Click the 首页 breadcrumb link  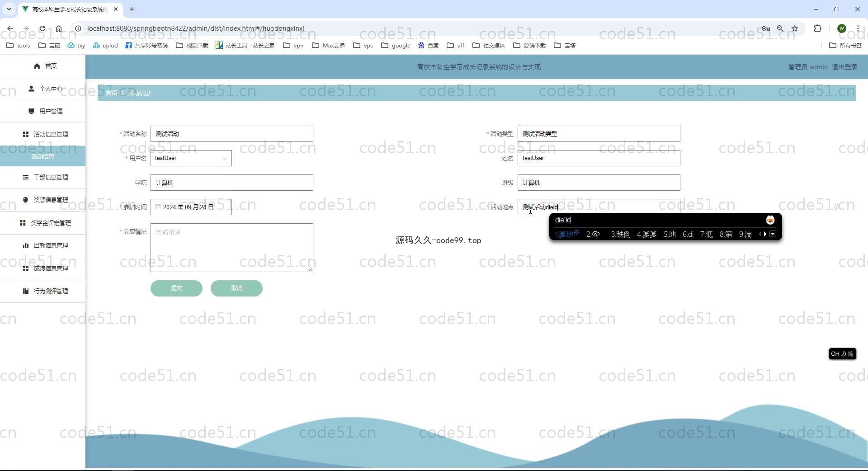pos(111,93)
